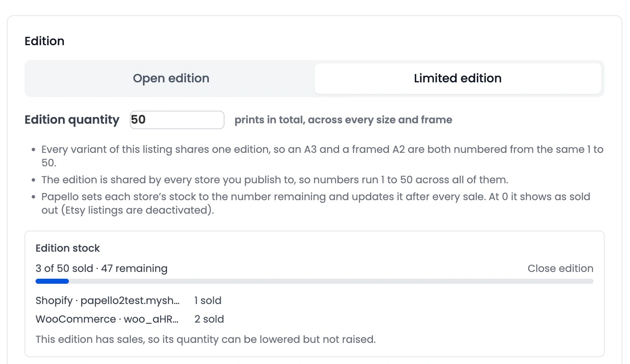This screenshot has height=364, width=630.
Task: Click the Shopify store row name
Action: coord(108,301)
